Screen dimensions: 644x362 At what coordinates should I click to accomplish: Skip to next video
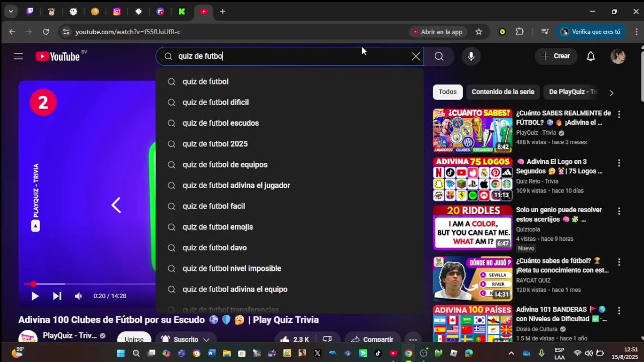coord(57,296)
